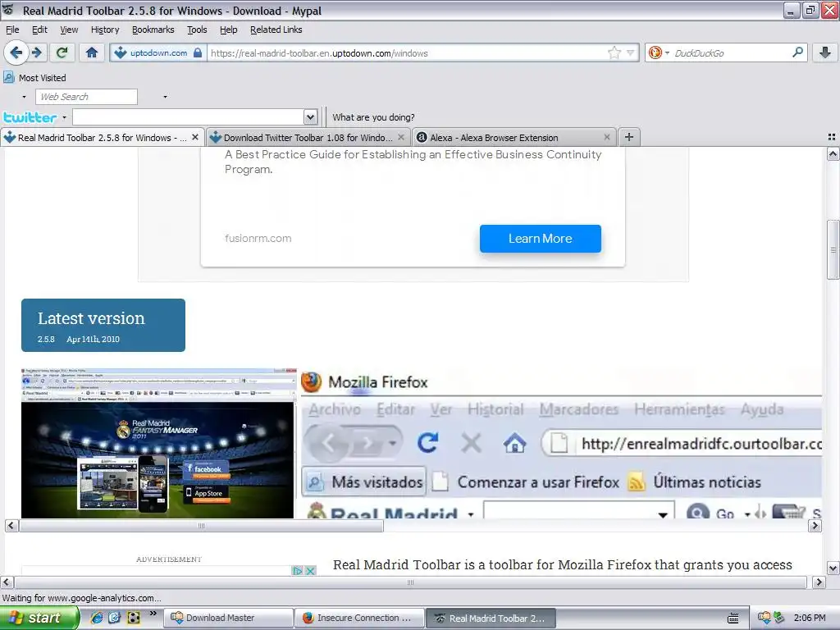The height and width of the screenshot is (630, 840).
Task: Click the Web Search toolbar field
Action: pos(86,97)
